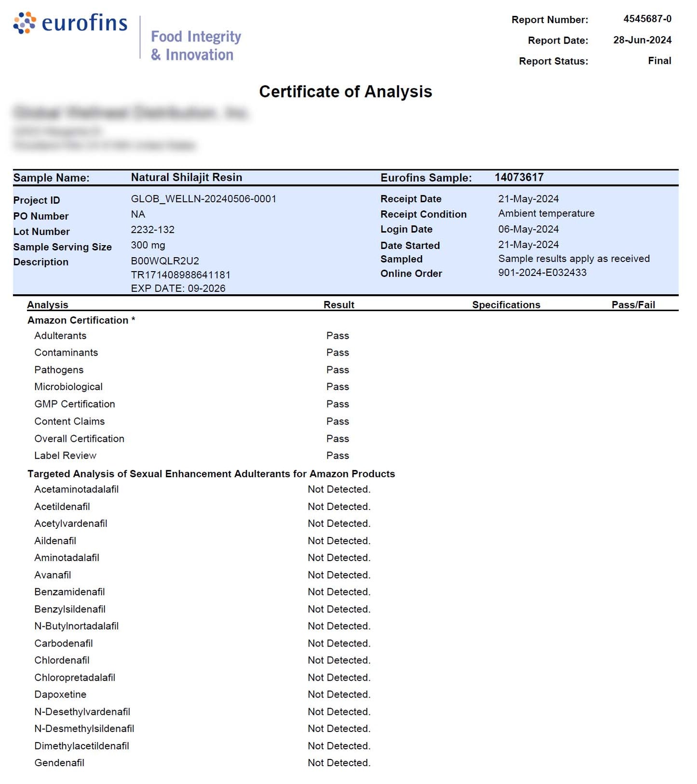697x784 pixels.
Task: Select the sample name Natural Shilajit Resin
Action: [187, 177]
